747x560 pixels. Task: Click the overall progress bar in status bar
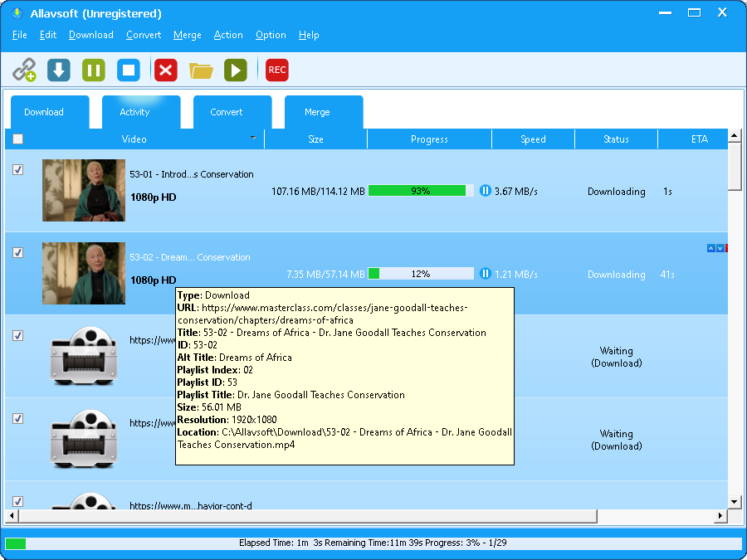(373, 543)
